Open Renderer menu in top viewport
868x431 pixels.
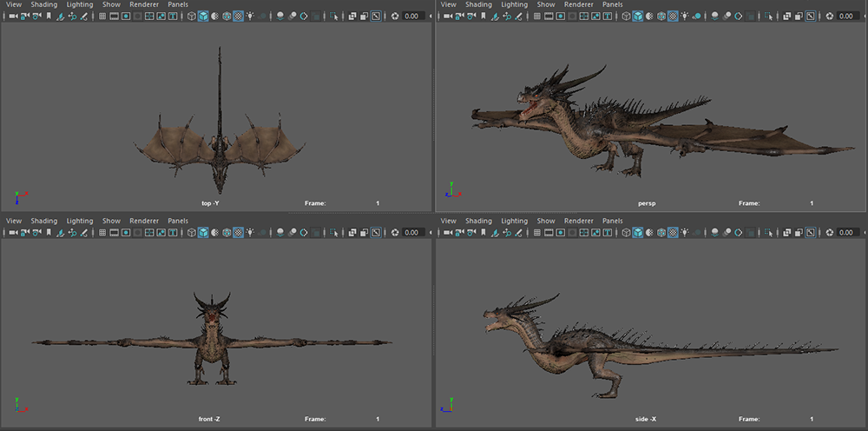point(144,4)
